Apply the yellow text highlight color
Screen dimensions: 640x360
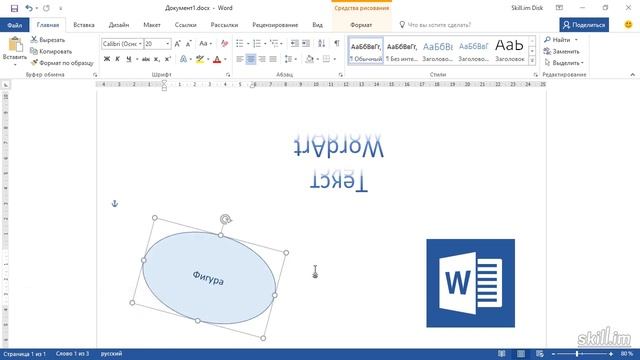200,60
